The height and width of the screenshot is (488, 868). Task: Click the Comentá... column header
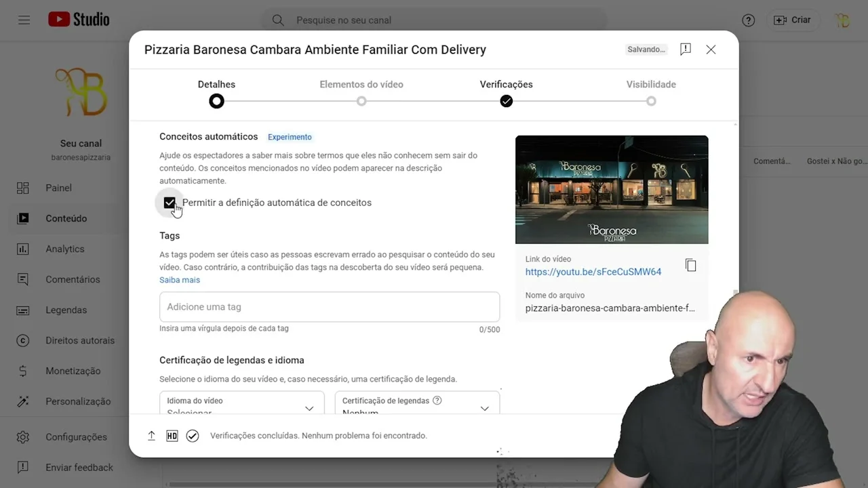pyautogui.click(x=772, y=161)
